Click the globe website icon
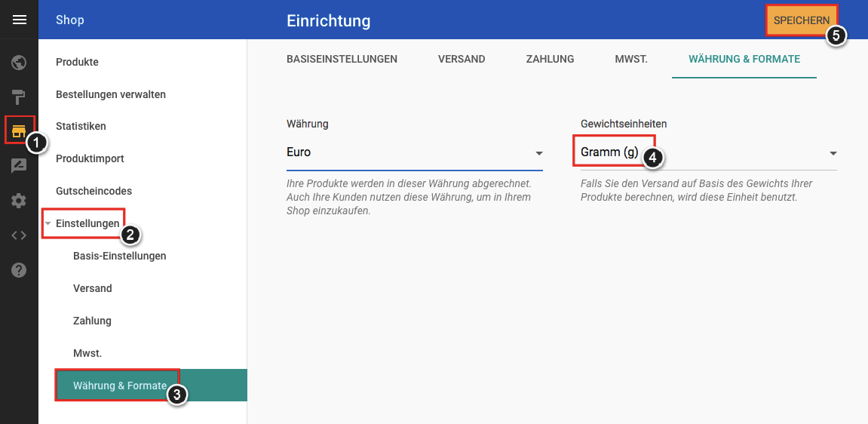 (20, 63)
